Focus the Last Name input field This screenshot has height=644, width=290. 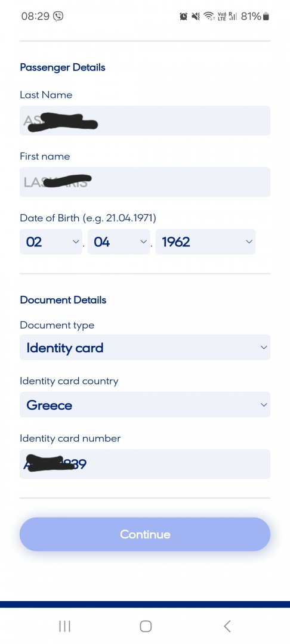click(x=145, y=120)
